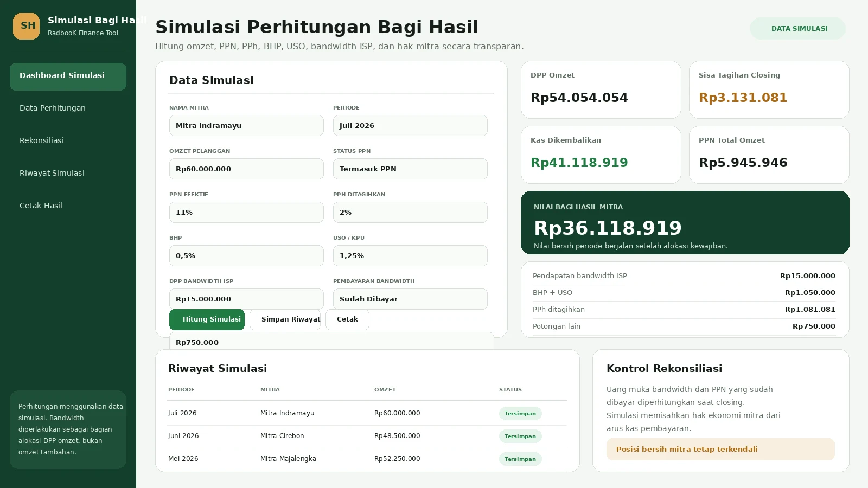
Task: Click the Rp48.500.000 omzet cell
Action: point(397,436)
